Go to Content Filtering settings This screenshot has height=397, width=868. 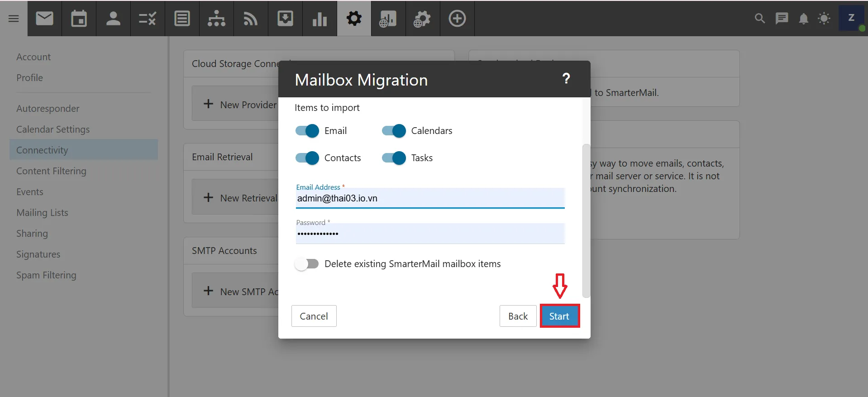point(51,171)
